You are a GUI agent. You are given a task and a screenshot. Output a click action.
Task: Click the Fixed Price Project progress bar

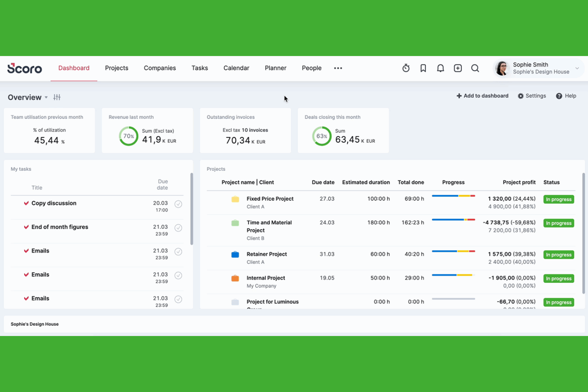pos(453,195)
